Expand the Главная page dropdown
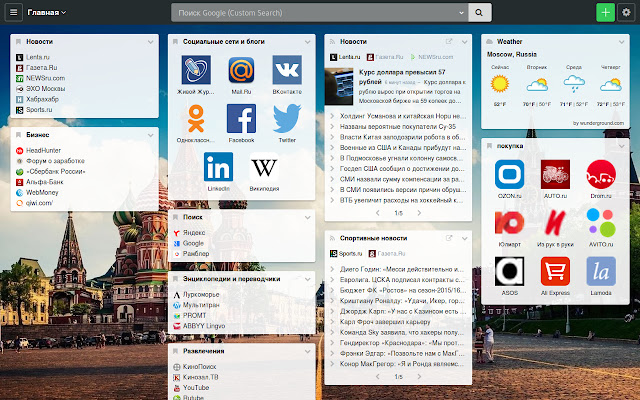Image resolution: width=640 pixels, height=400 pixels. pos(46,13)
